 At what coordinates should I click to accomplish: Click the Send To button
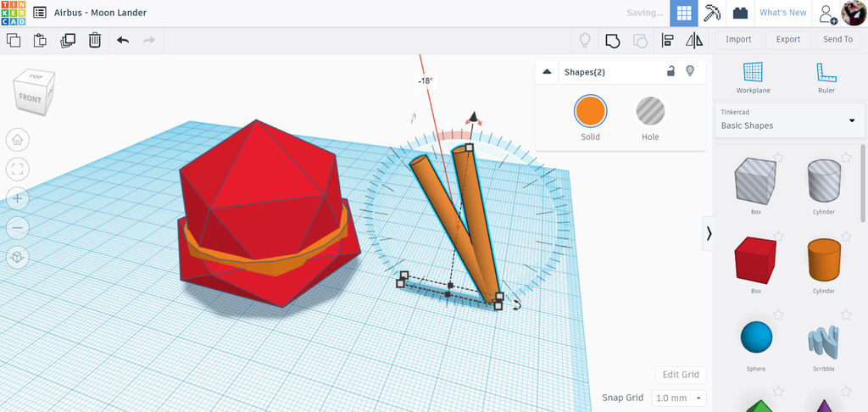tap(837, 39)
